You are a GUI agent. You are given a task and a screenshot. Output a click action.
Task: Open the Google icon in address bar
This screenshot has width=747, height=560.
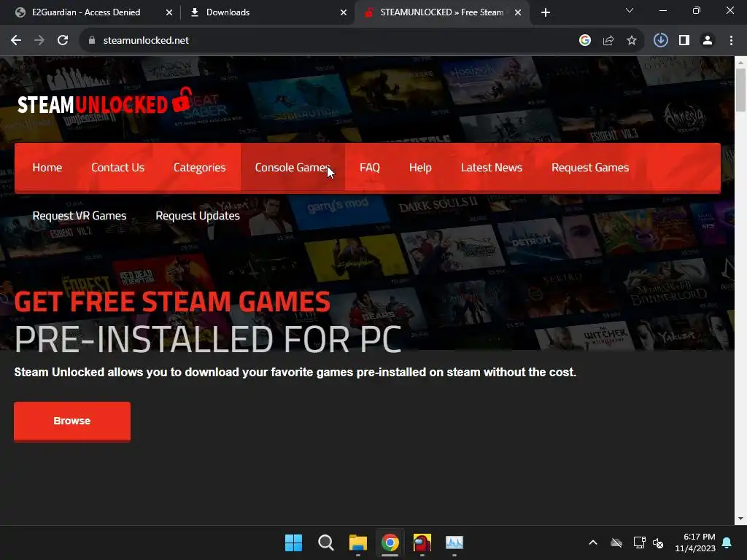(585, 41)
